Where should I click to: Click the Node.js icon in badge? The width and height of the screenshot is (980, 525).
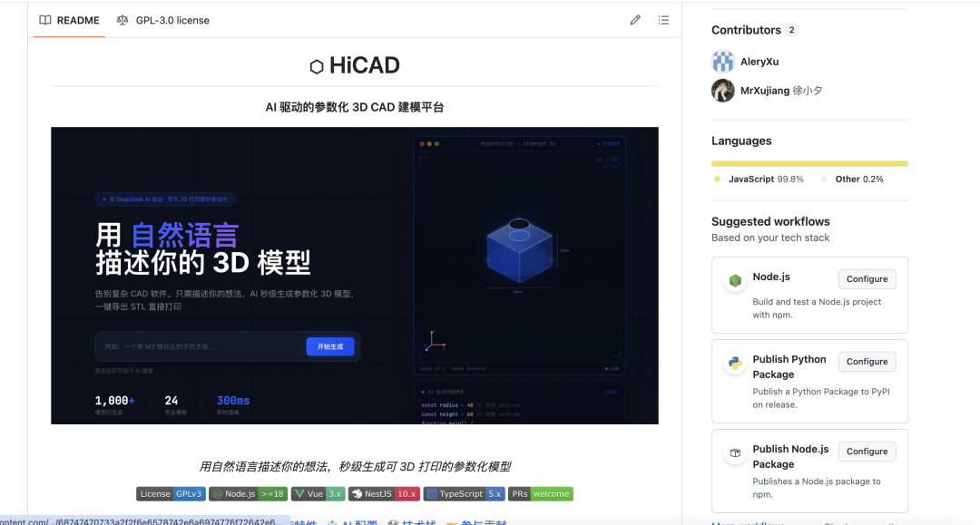(x=218, y=494)
